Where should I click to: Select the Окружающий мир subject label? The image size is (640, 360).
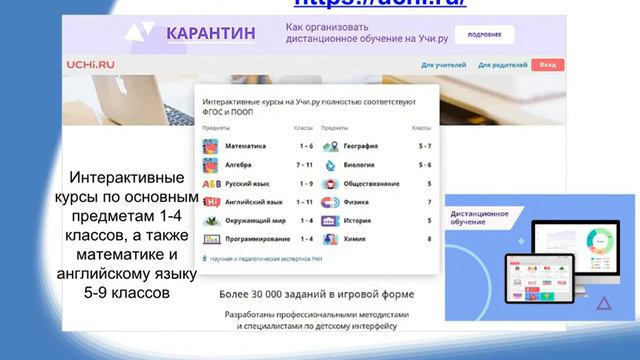[x=256, y=221]
